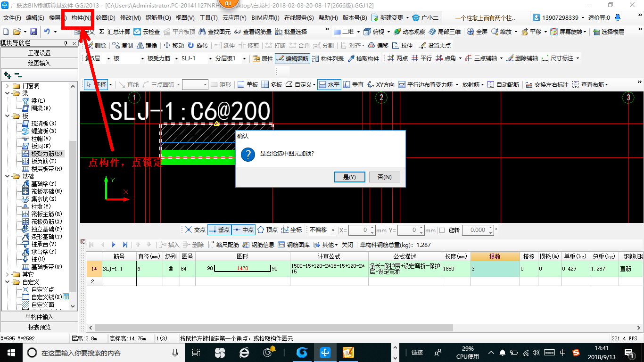Open 查看钢筋量 rebar quantity viewer

point(253,32)
